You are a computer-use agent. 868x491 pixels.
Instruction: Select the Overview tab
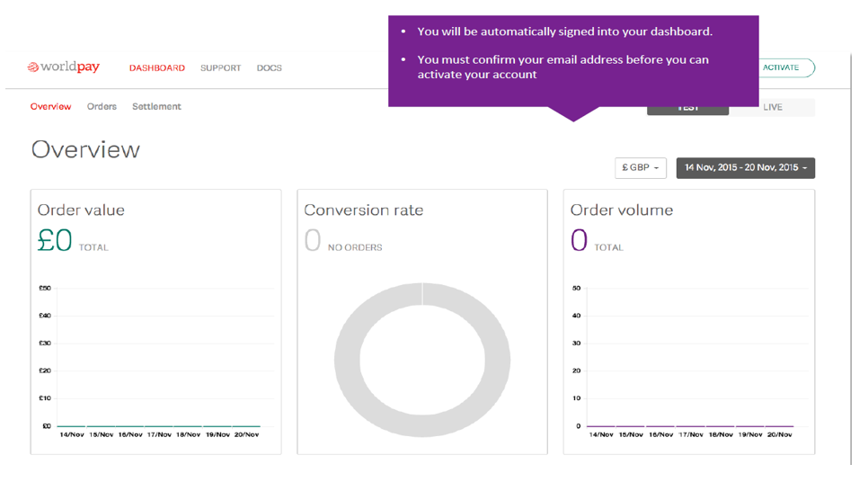(x=50, y=106)
